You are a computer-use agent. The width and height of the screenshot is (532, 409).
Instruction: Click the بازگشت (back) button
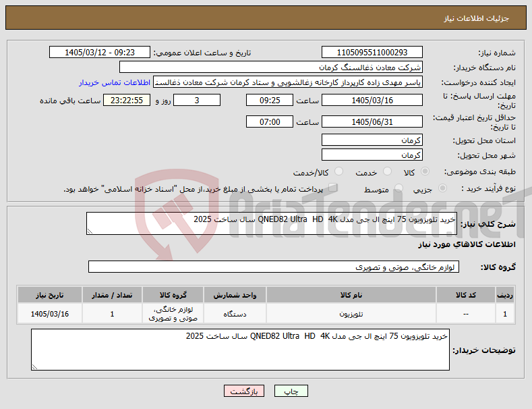tap(244, 391)
